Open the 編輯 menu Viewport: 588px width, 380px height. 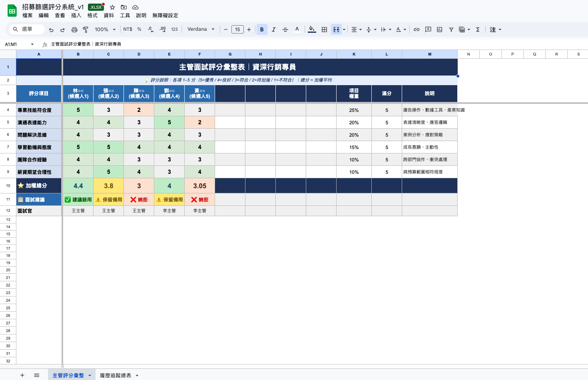[44, 16]
